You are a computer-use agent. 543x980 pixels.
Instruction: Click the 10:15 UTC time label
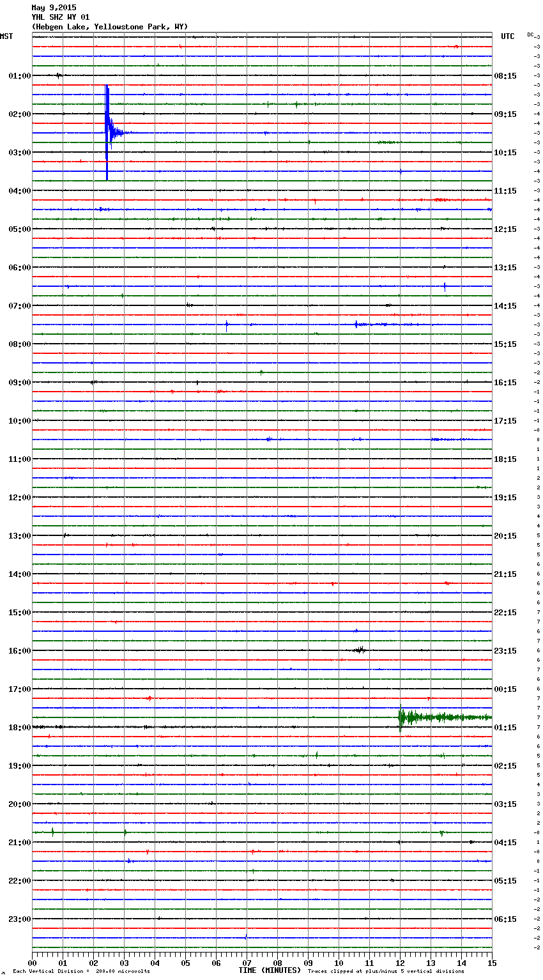coord(505,153)
